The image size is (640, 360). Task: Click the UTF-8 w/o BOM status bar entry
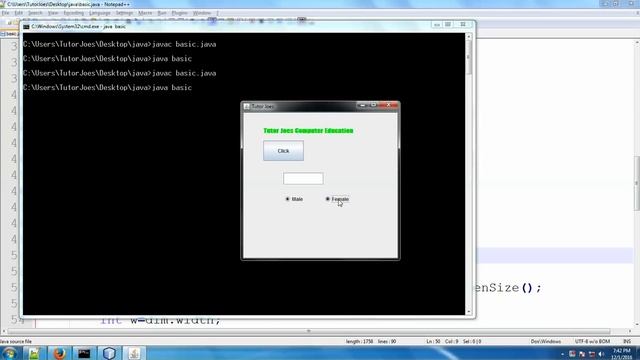coord(592,341)
